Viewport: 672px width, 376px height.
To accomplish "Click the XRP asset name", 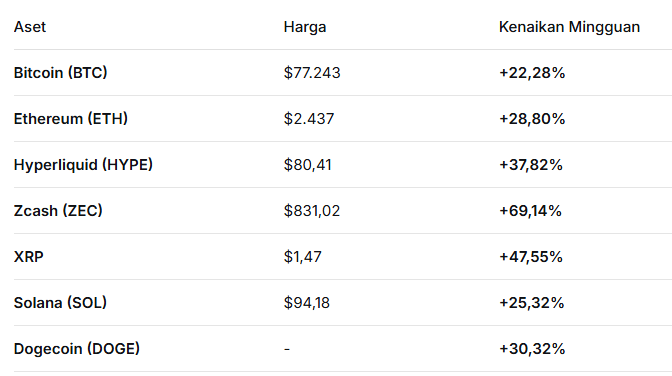I will pos(29,257).
